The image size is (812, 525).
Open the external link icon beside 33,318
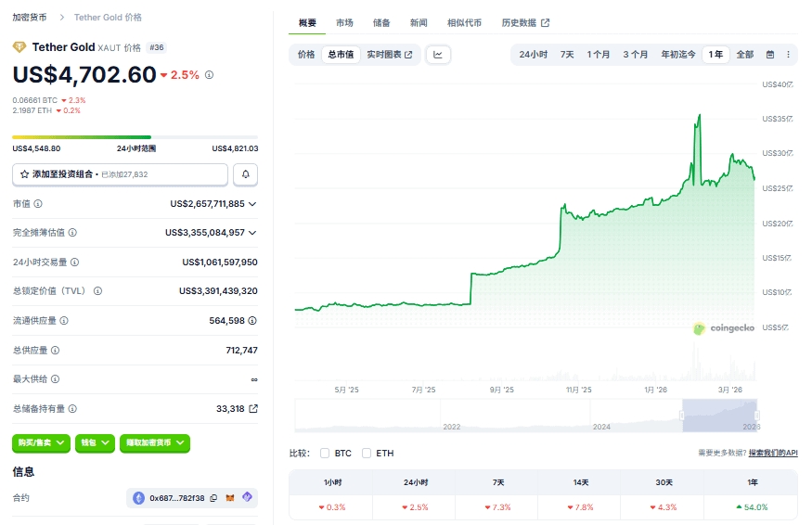coord(253,408)
